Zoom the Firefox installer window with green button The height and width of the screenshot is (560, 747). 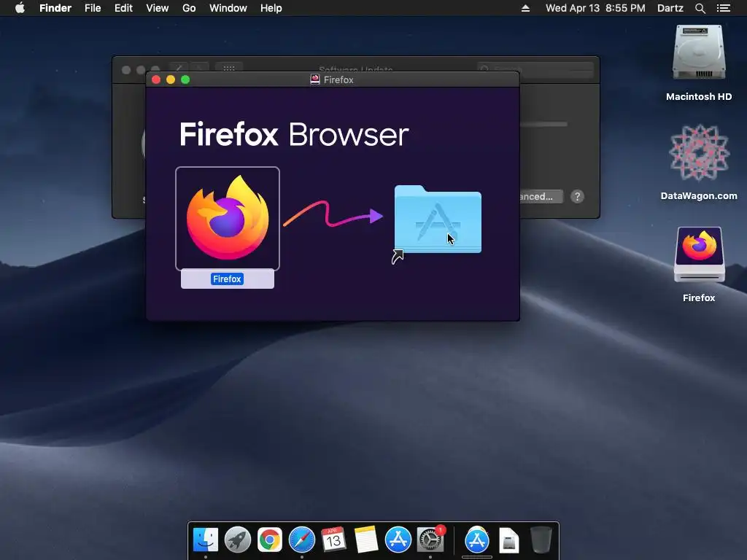(x=185, y=79)
